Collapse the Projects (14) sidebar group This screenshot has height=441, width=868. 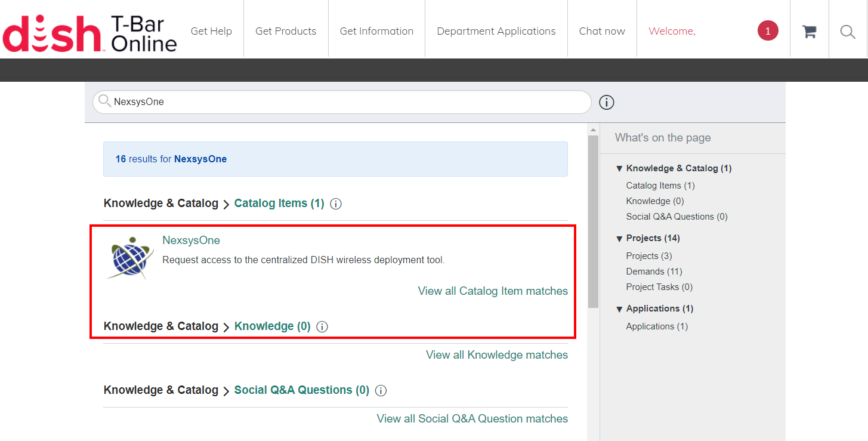click(619, 239)
